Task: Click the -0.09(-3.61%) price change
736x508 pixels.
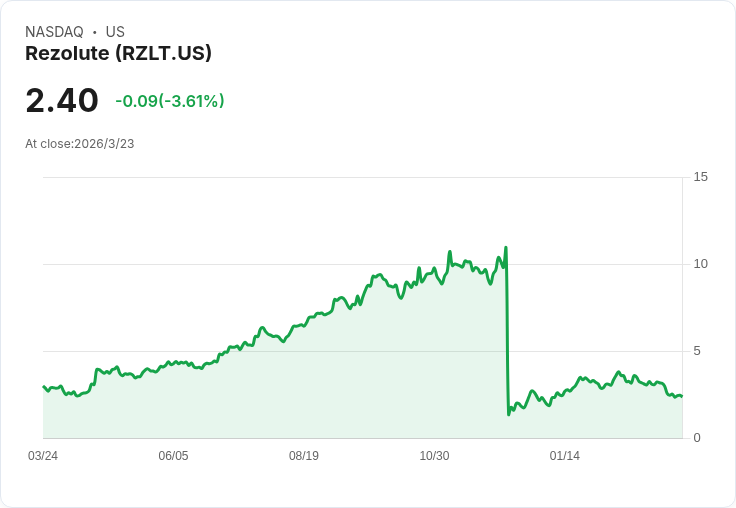Action: pyautogui.click(x=169, y=101)
